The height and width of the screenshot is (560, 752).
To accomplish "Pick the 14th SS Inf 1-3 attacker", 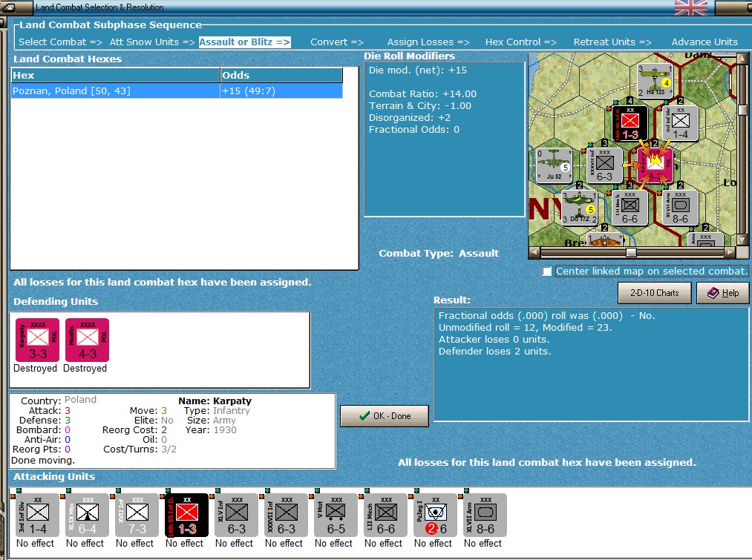I will pos(186,515).
